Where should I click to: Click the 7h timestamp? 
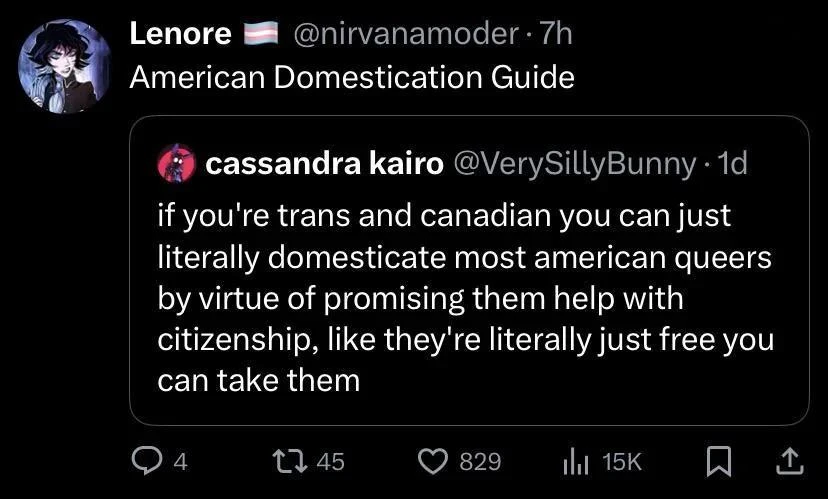point(556,34)
